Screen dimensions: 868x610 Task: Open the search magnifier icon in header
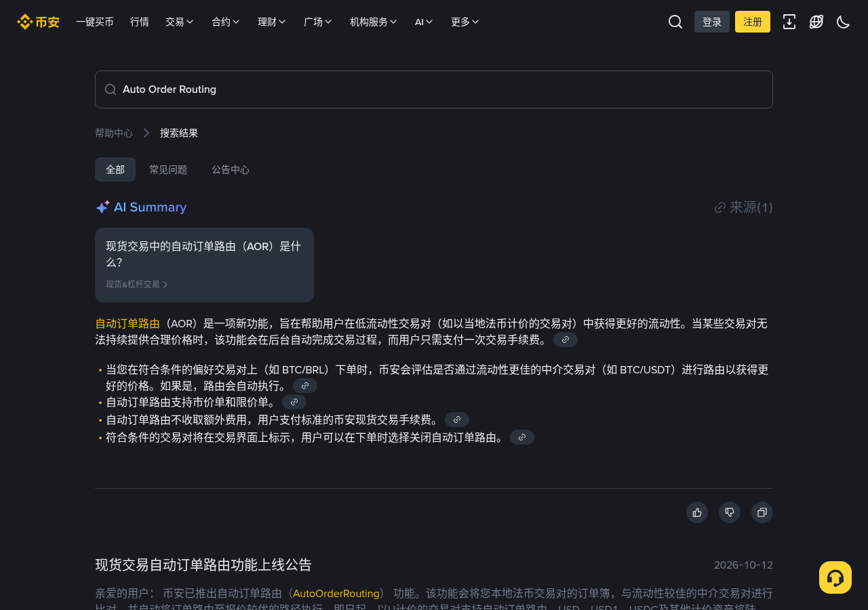(675, 22)
